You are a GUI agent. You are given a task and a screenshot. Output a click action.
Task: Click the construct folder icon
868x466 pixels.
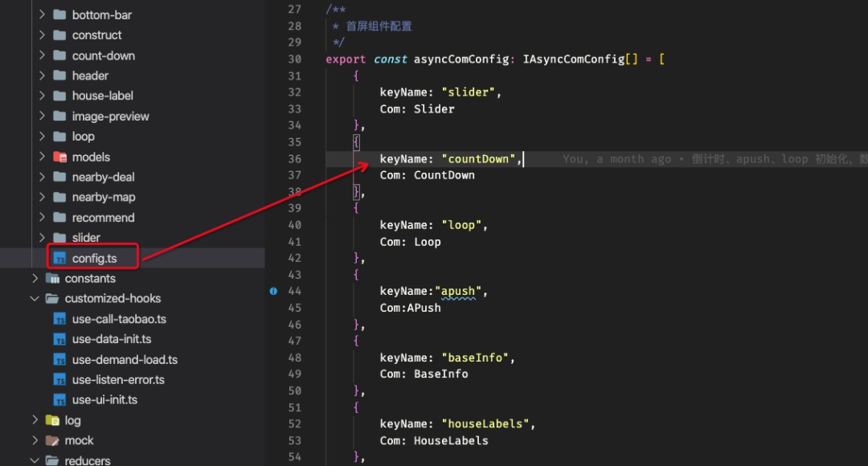(59, 35)
